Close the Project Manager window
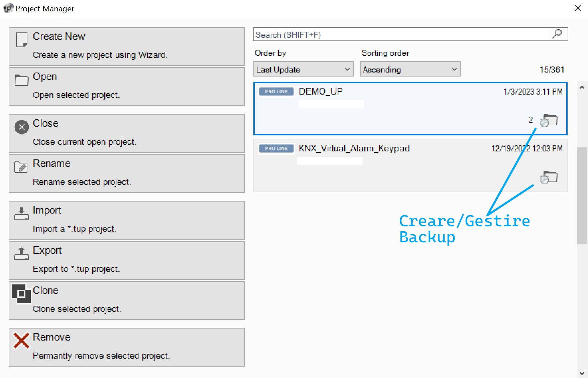The height and width of the screenshot is (378, 588). point(578,8)
